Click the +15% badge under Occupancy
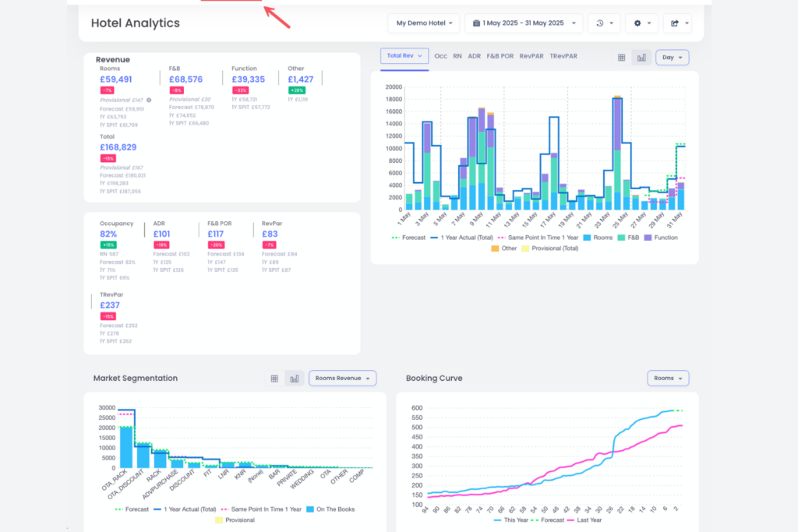Image resolution: width=798 pixels, height=532 pixels. [108, 245]
